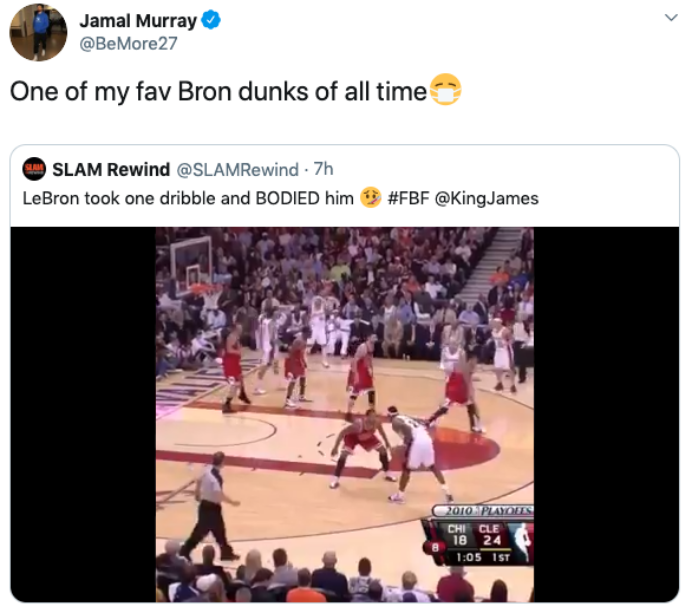Play the embedded LeBron dunk video
Screen dimensions: 692x613
click(x=345, y=414)
